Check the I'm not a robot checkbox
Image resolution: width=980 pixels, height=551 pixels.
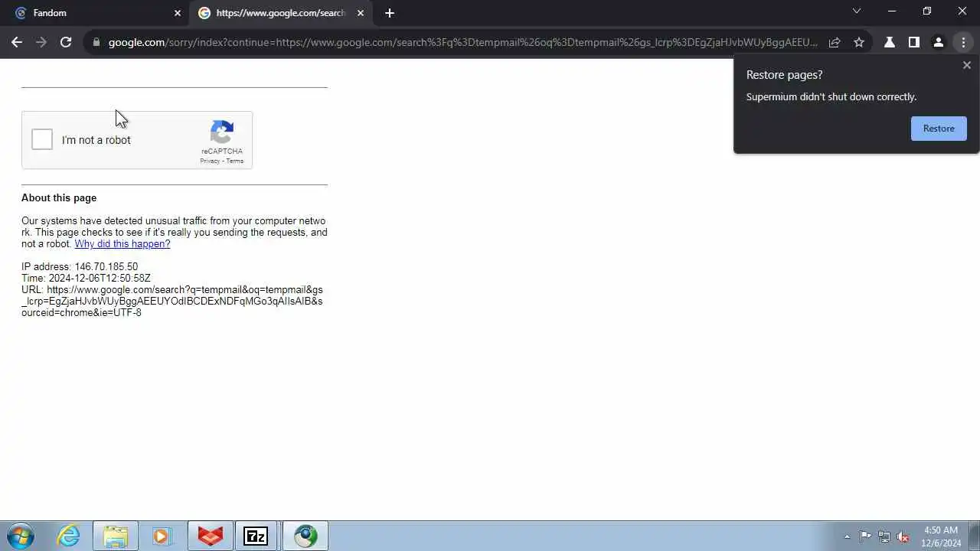click(42, 139)
